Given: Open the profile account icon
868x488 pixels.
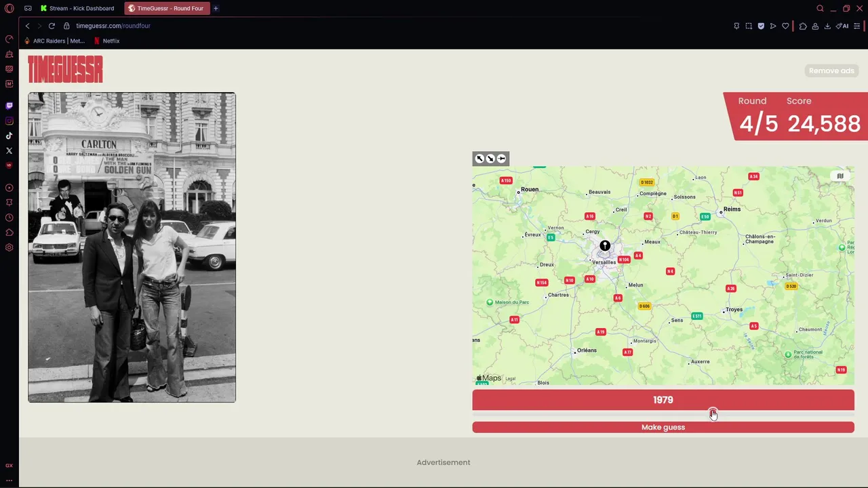Looking at the screenshot, I should [x=815, y=26].
